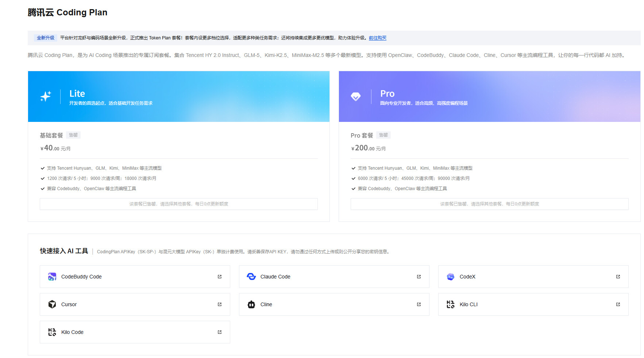The image size is (644, 358).
Task: Open external link icon for CodeBuddy Code
Action: (x=220, y=277)
